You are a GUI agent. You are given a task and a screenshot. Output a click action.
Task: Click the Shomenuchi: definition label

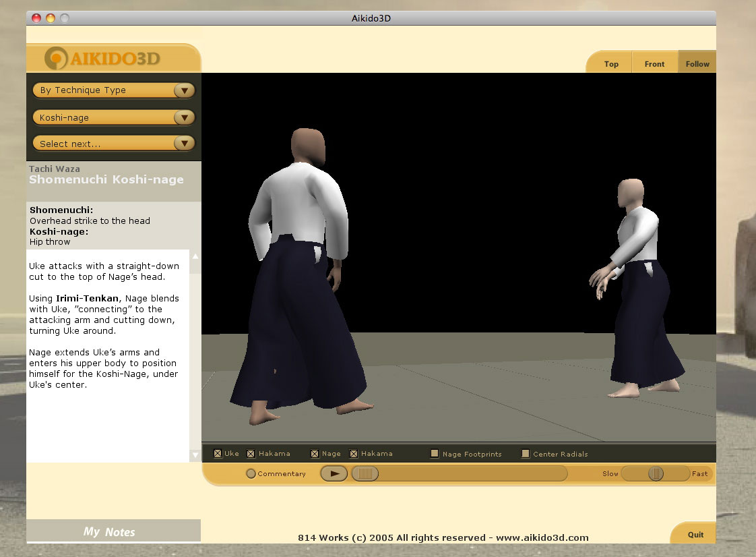61,210
